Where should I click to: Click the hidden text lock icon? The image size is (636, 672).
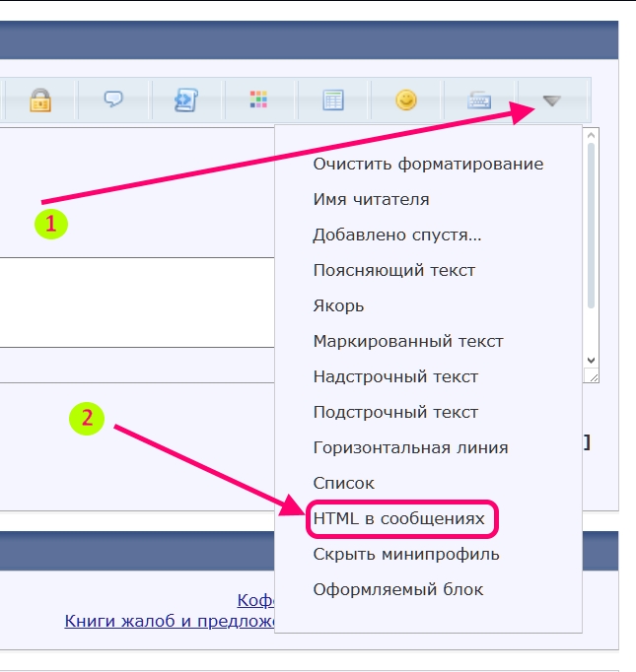click(40, 101)
